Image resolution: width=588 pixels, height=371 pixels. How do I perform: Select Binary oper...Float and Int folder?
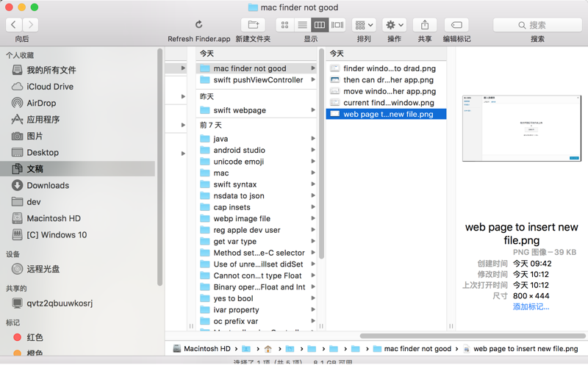[257, 287]
